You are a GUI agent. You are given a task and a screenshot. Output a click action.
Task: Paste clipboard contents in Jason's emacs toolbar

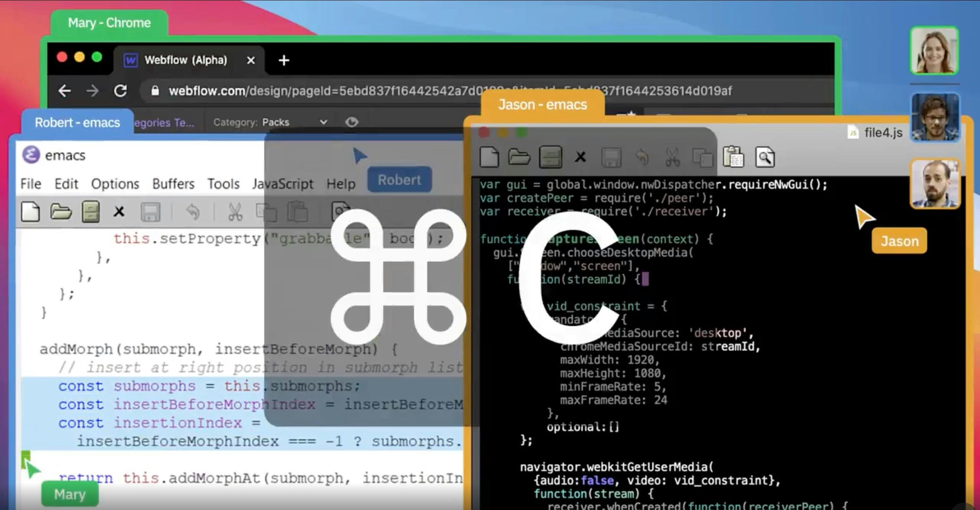pos(734,157)
